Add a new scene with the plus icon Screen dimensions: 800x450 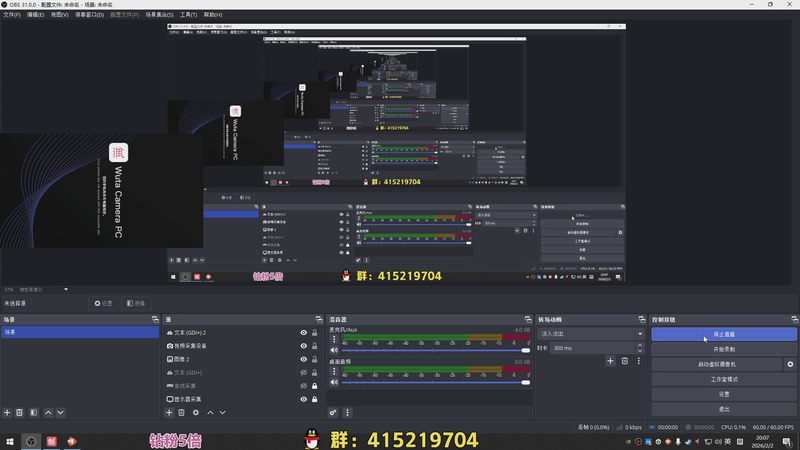(x=7, y=412)
